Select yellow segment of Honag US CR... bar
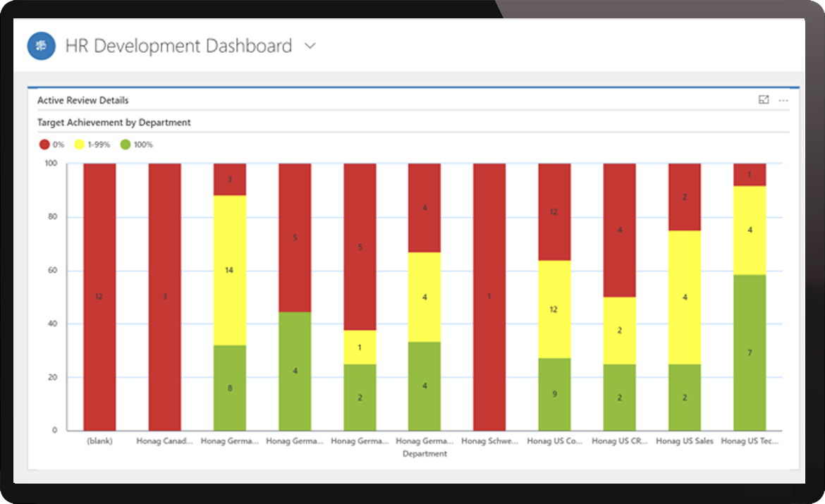 619,331
